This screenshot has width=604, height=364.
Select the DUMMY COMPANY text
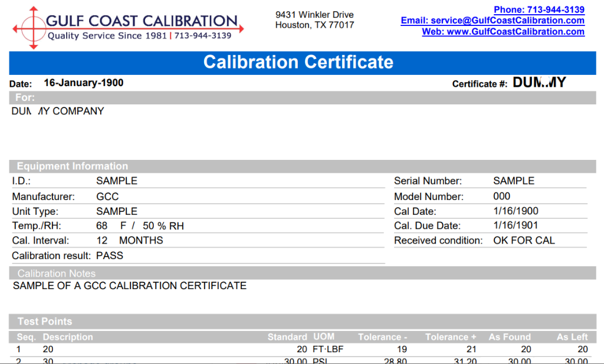click(x=58, y=111)
